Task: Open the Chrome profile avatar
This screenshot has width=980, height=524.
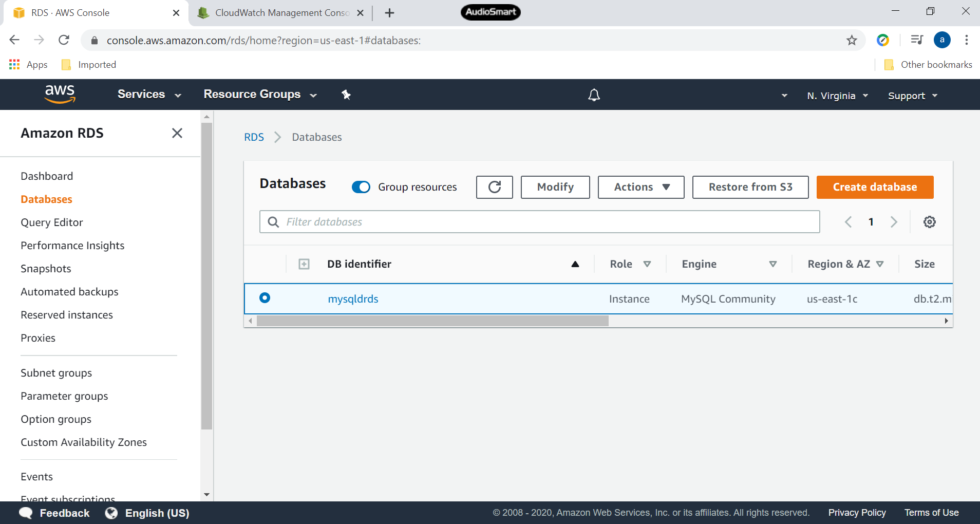Action: click(x=942, y=40)
